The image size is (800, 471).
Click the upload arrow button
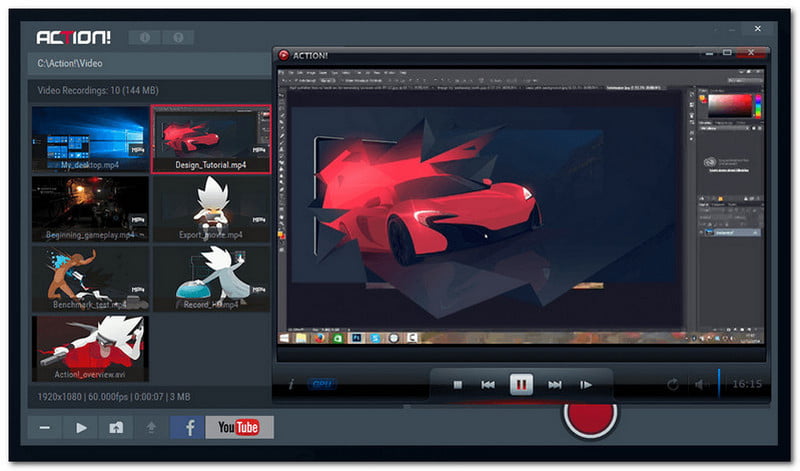coord(151,428)
